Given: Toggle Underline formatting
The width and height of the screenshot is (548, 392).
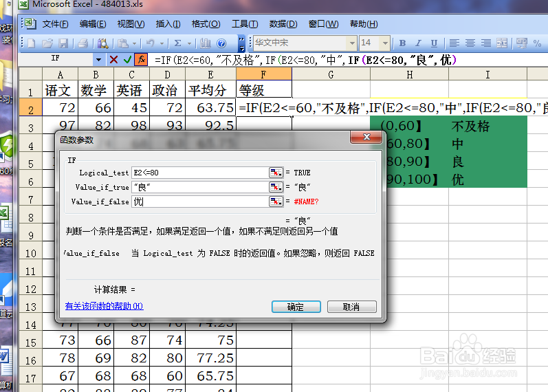Looking at the screenshot, I should 434,43.
